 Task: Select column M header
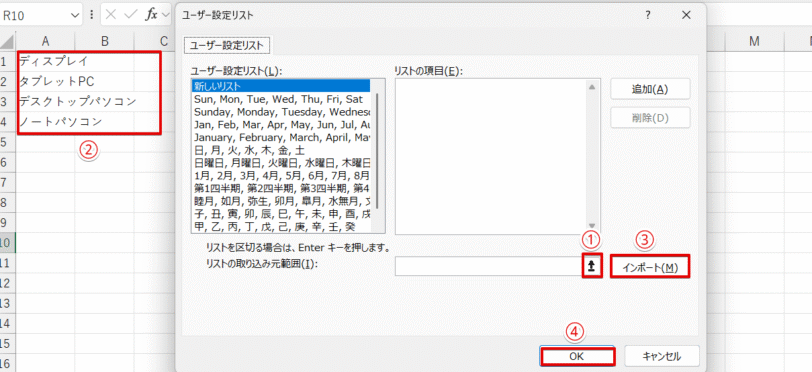click(755, 41)
